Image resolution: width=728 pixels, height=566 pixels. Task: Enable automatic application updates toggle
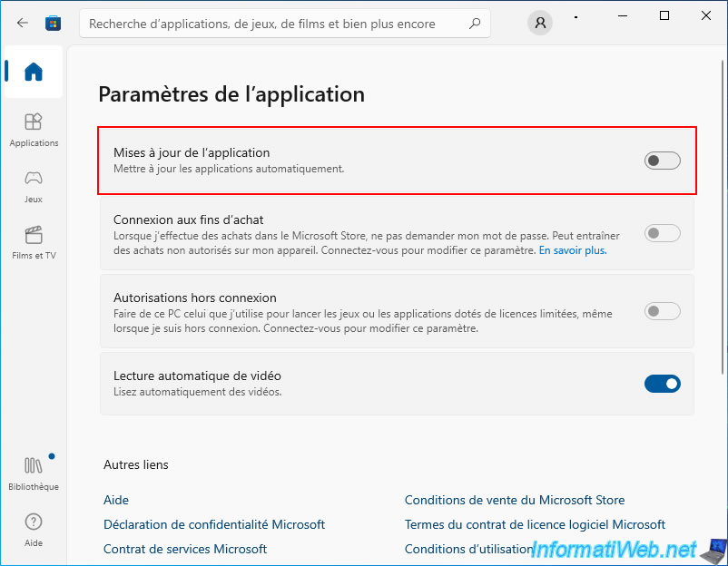662,161
